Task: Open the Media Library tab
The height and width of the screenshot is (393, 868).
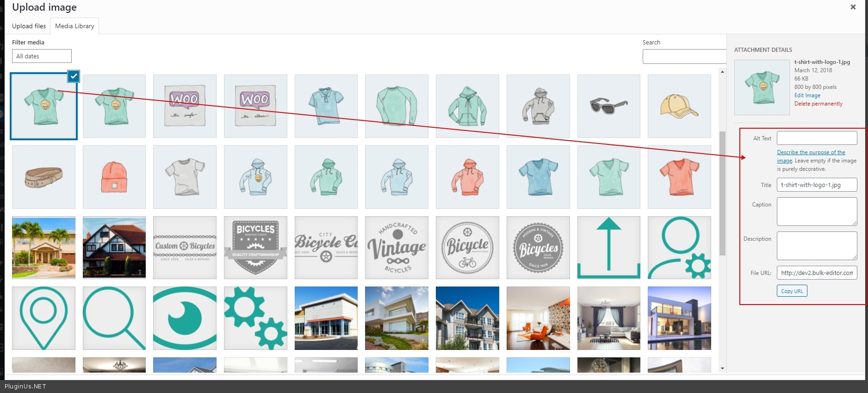Action: click(74, 26)
